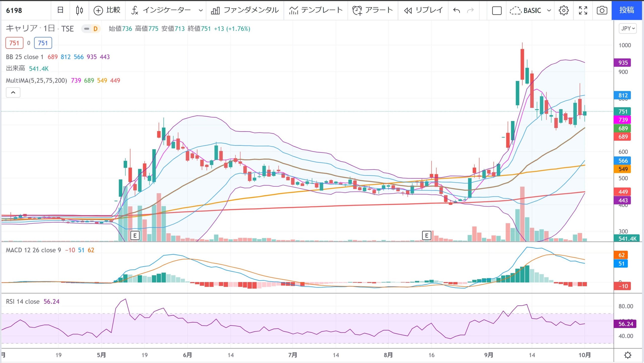Screen dimensions: 644x363
Task: Click the cloud save icon next to BASIC
Action: click(x=515, y=11)
